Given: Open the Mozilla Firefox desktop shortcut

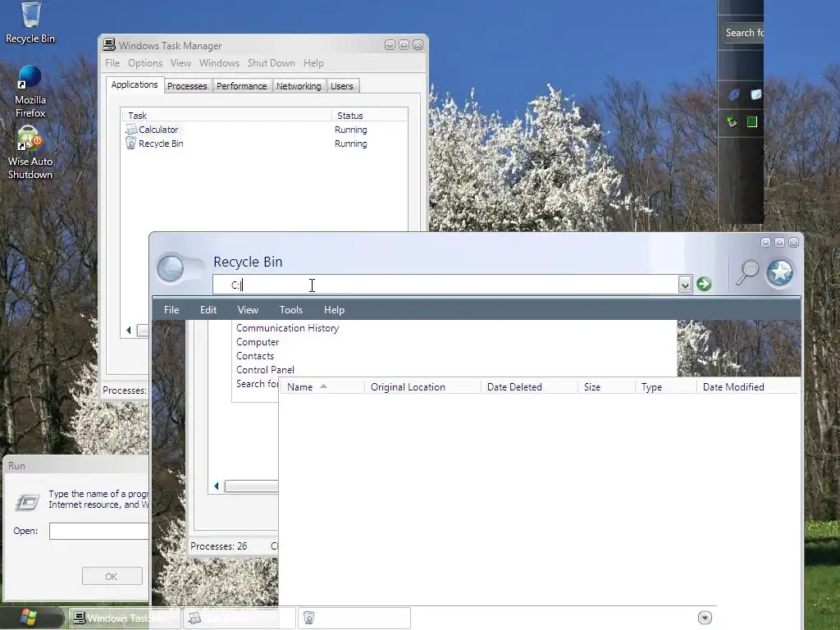Looking at the screenshot, I should coord(30,92).
